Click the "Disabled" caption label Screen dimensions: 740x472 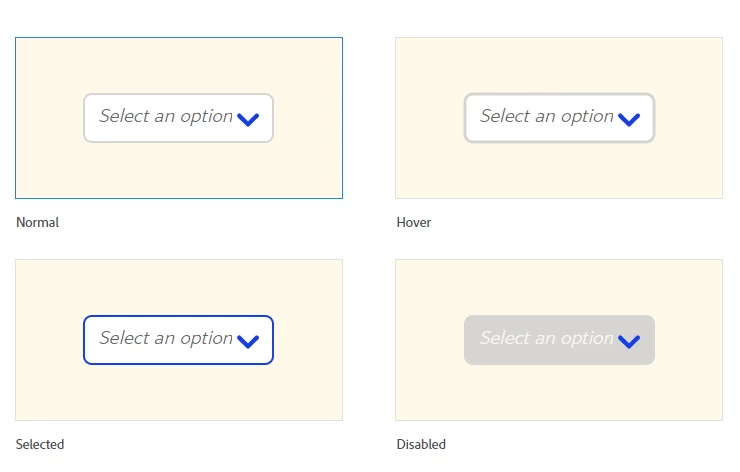click(421, 445)
